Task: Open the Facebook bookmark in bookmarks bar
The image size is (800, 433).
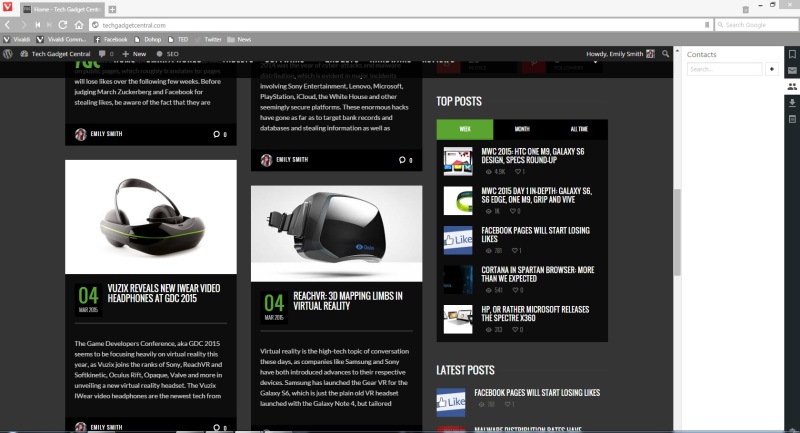Action: point(111,39)
